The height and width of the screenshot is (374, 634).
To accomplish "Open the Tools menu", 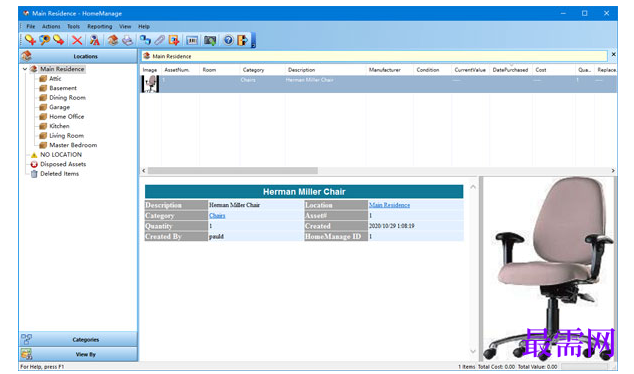I will pyautogui.click(x=73, y=26).
